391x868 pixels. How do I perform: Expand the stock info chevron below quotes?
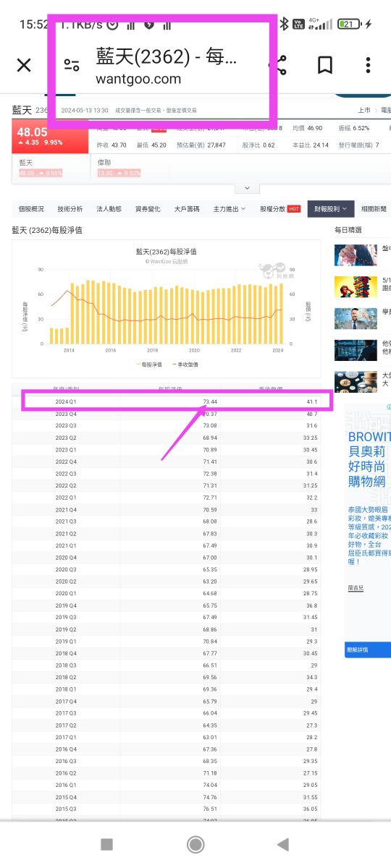[x=248, y=188]
